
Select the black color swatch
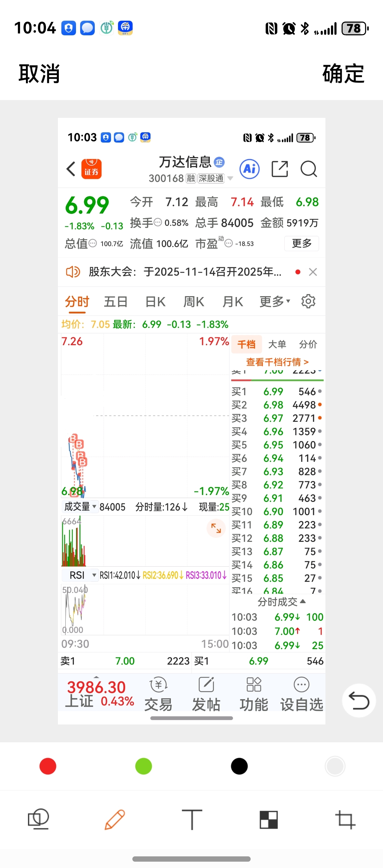point(239,766)
